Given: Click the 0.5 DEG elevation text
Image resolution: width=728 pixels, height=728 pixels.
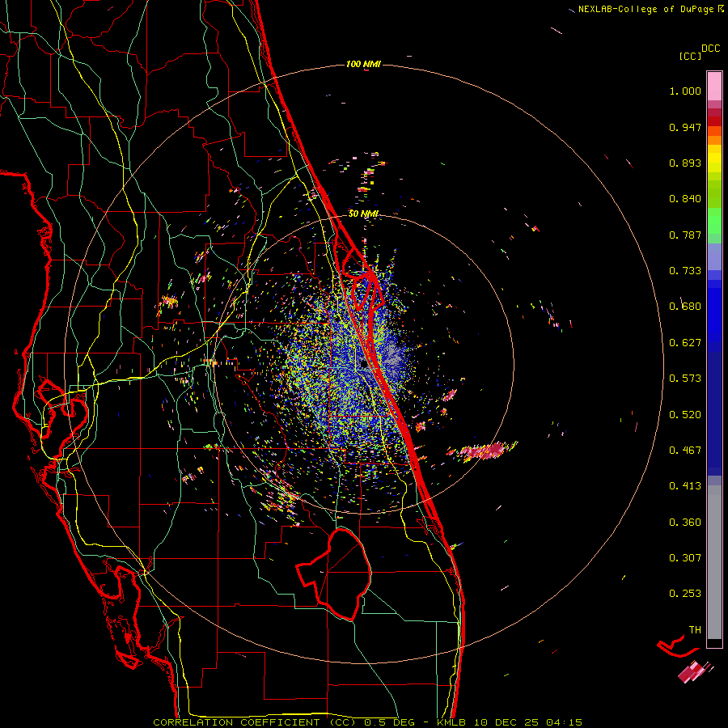Looking at the screenshot, I should [388, 722].
